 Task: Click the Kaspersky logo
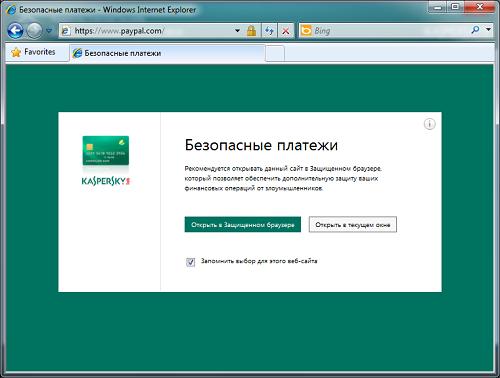[106, 181]
